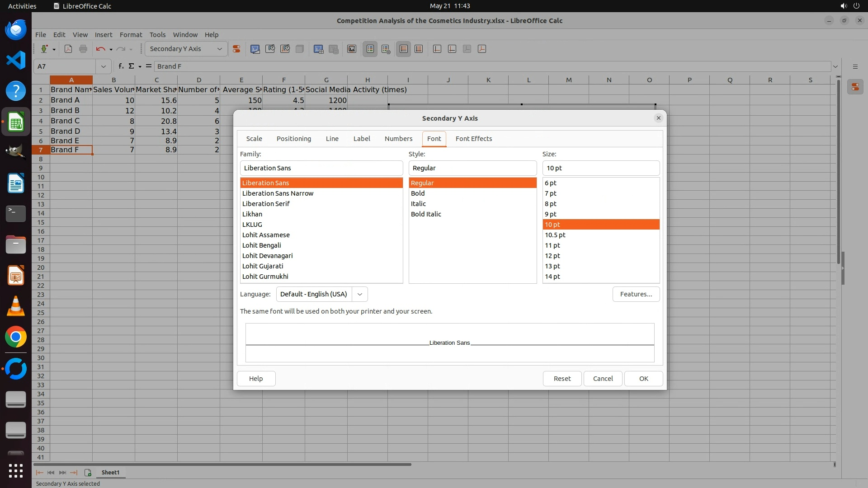Click the Export as PDF toolbar icon
The width and height of the screenshot is (868, 488).
(x=68, y=49)
